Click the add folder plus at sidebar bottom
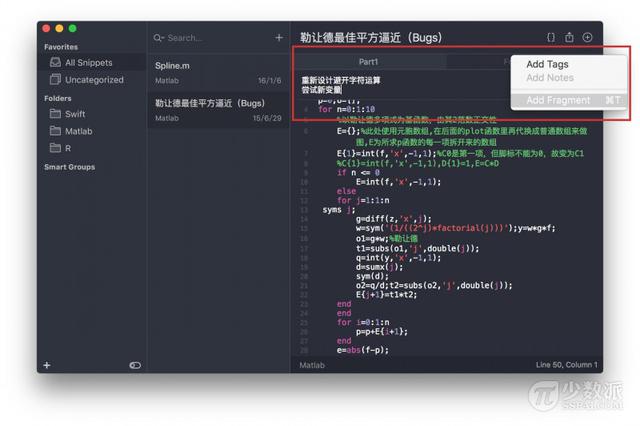This screenshot has height=426, width=640. click(47, 365)
